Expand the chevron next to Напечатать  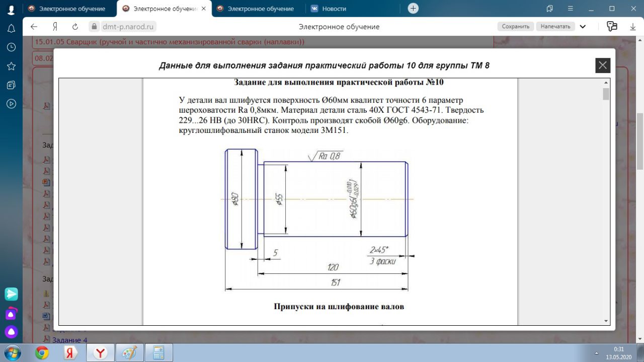(x=583, y=27)
